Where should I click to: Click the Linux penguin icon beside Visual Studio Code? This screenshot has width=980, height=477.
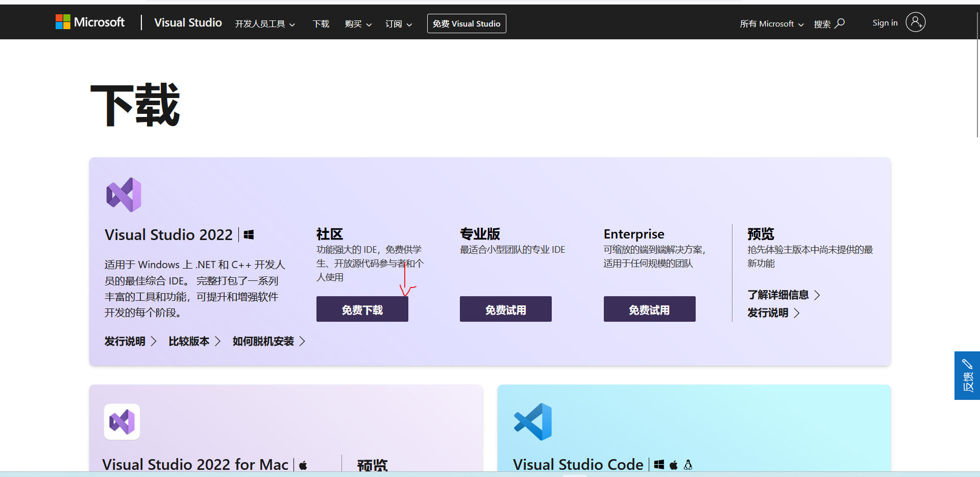[x=688, y=465]
